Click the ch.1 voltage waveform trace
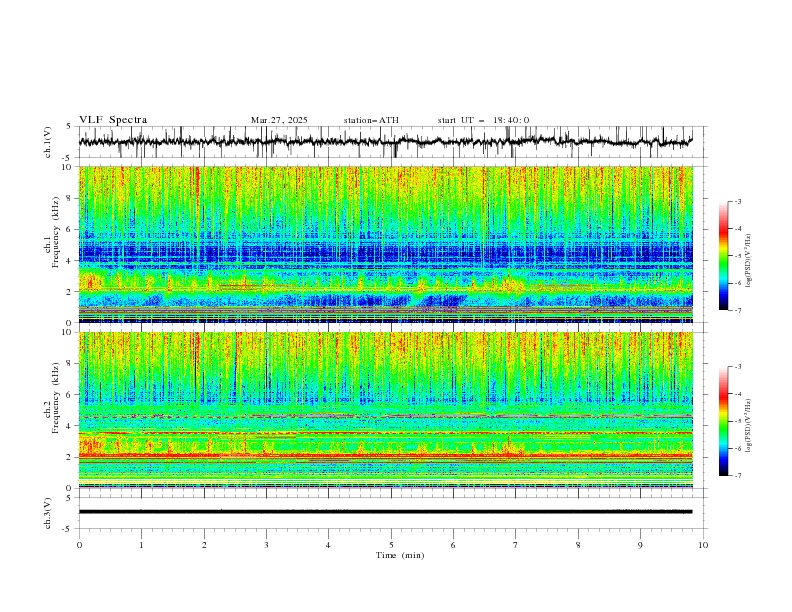Image resolution: width=792 pixels, height=612 pixels. pyautogui.click(x=385, y=141)
